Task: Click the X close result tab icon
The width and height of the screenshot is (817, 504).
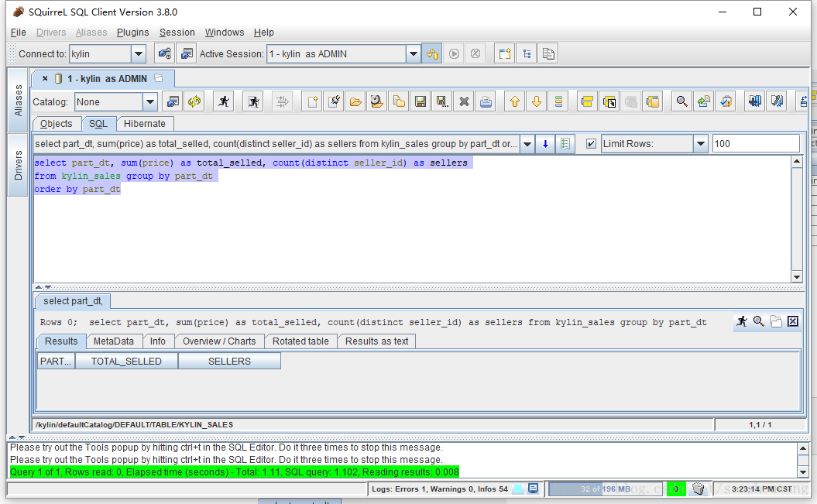Action: pos(793,322)
